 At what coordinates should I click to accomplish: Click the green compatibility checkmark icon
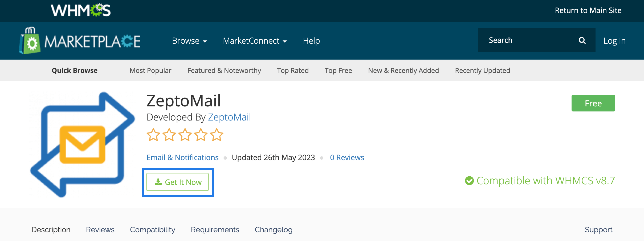(469, 181)
